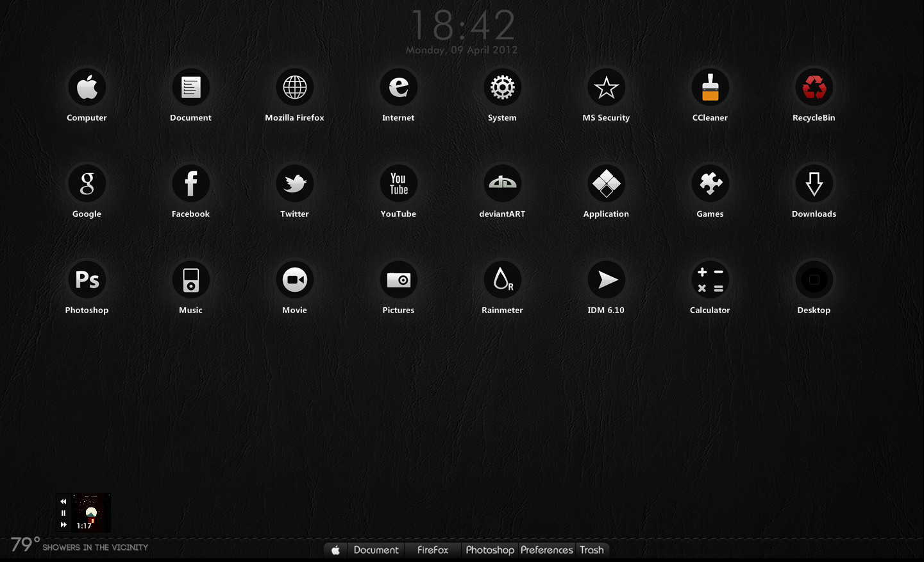Open the deviantART shortcut
This screenshot has width=924, height=562.
(502, 183)
